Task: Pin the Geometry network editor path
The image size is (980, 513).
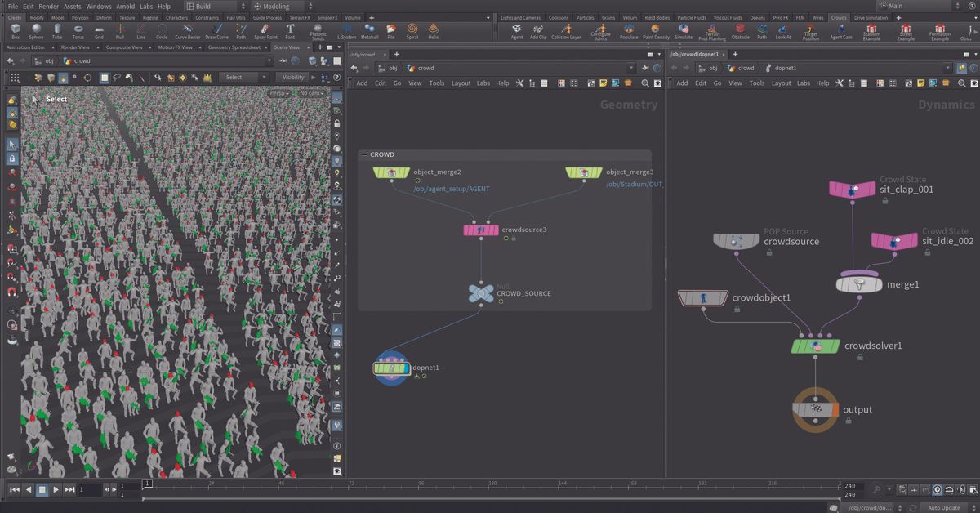Action: click(x=645, y=67)
